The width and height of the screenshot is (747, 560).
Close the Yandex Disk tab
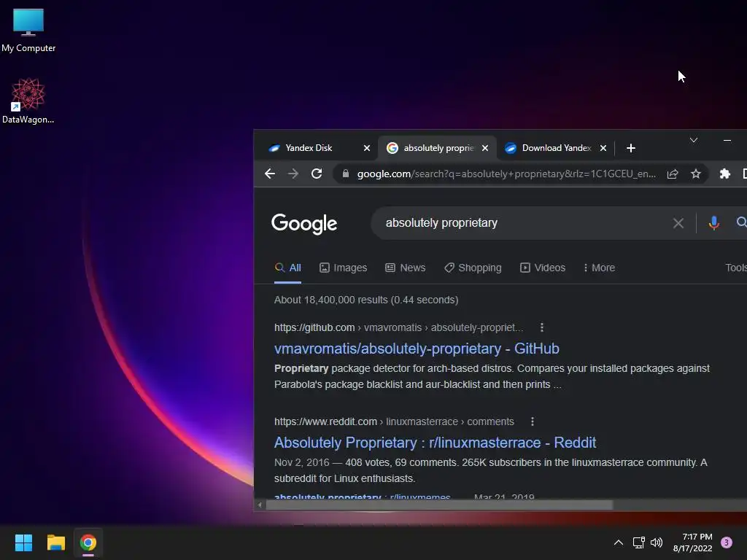[366, 148]
